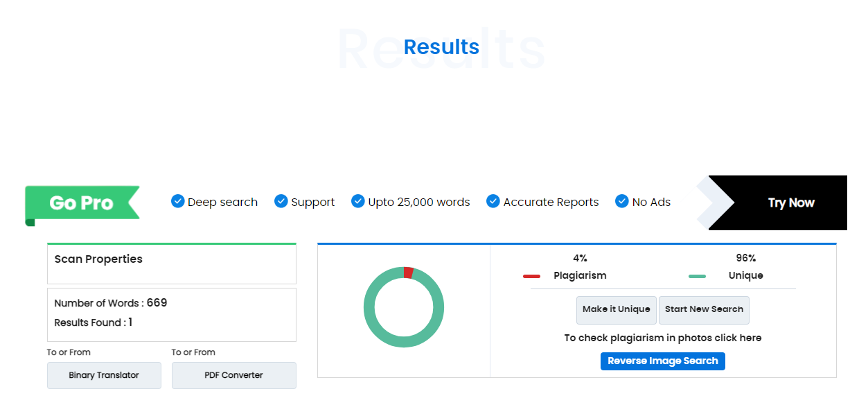The height and width of the screenshot is (405, 868).
Task: Click the checkmark icon beside No Ads
Action: click(x=622, y=202)
